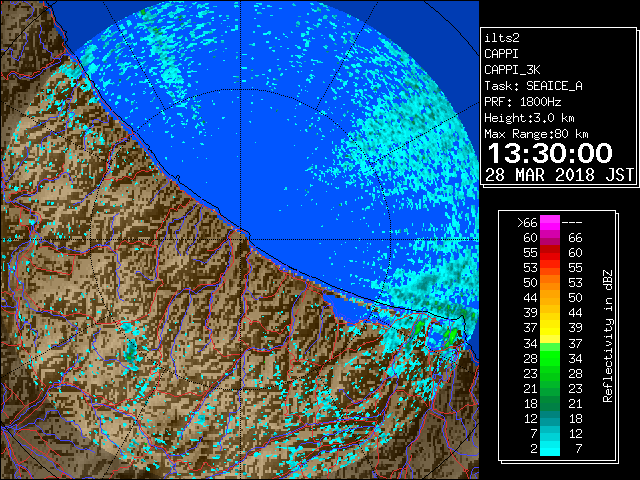Click the "Max Range:80 km" text
The image size is (640, 480).
[x=536, y=134]
